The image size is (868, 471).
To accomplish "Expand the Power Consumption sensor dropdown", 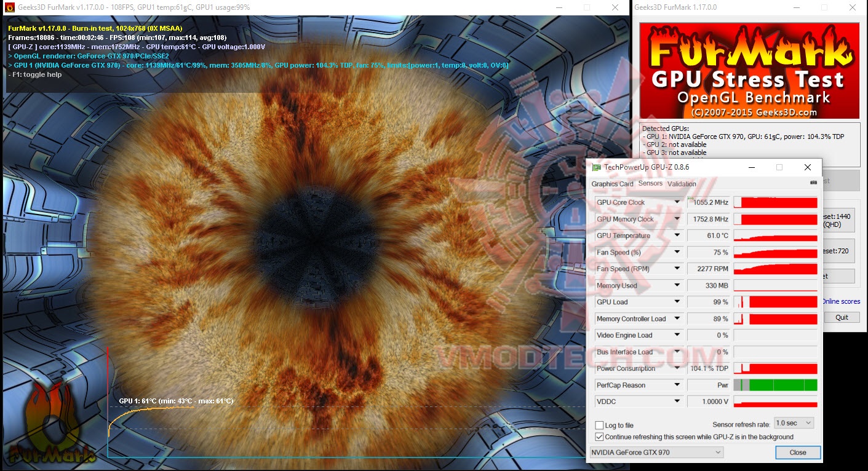I will [x=677, y=368].
